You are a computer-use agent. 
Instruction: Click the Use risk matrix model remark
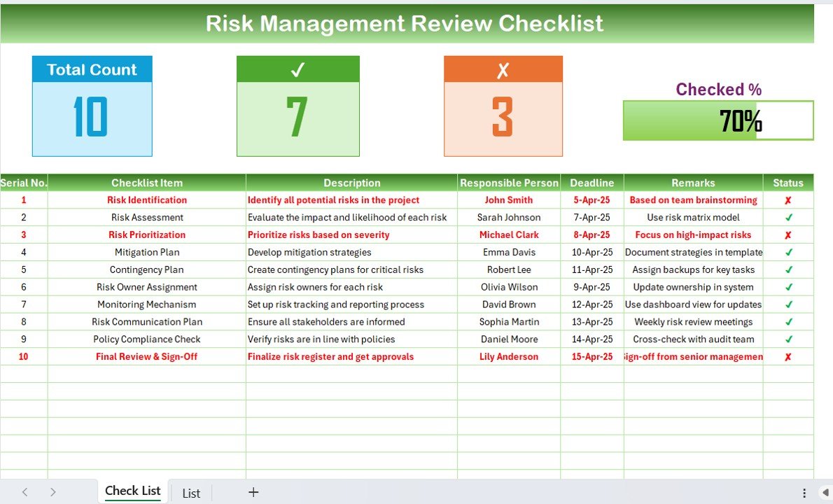693,217
